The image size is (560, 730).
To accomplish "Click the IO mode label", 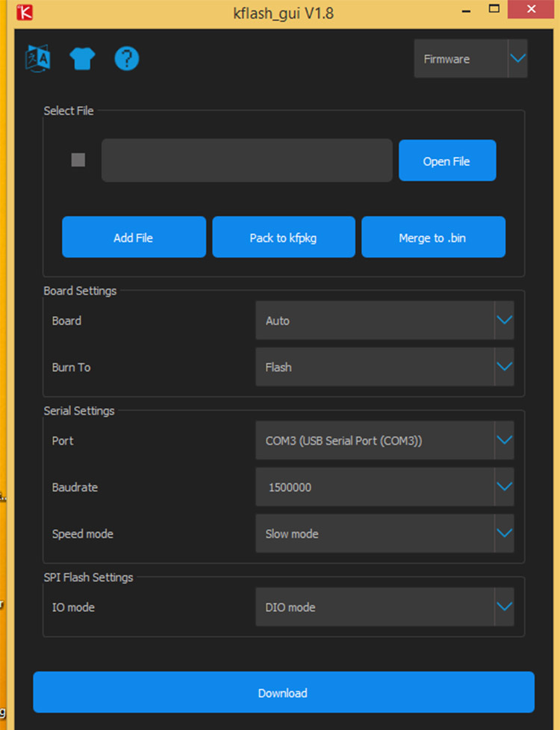I will tap(73, 607).
